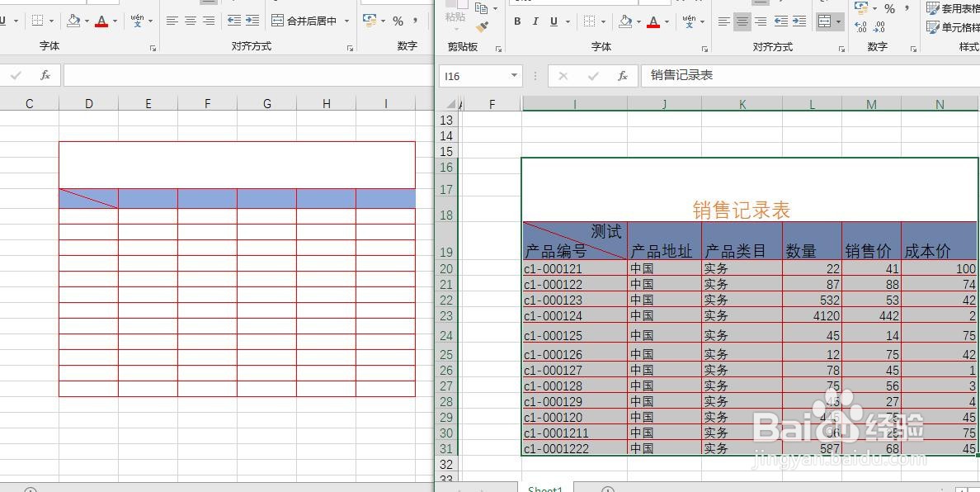Toggle italic formatting with the I button
980x492 pixels.
coord(535,21)
